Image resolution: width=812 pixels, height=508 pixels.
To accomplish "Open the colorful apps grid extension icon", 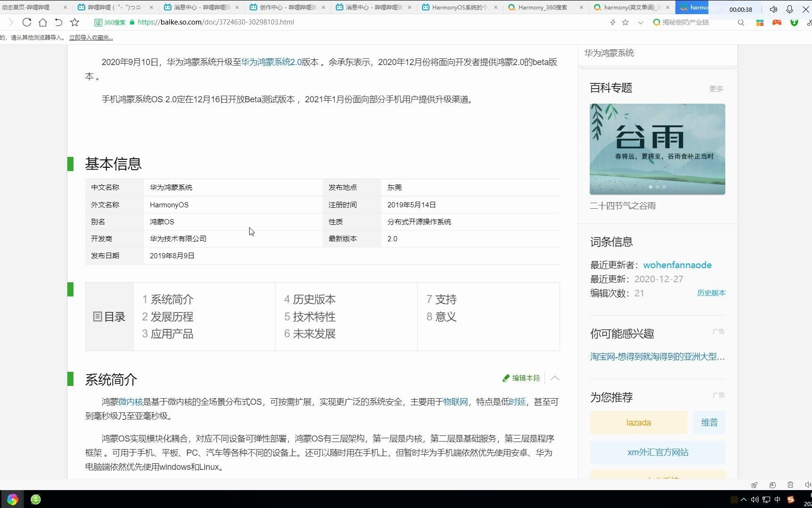I will click(760, 22).
